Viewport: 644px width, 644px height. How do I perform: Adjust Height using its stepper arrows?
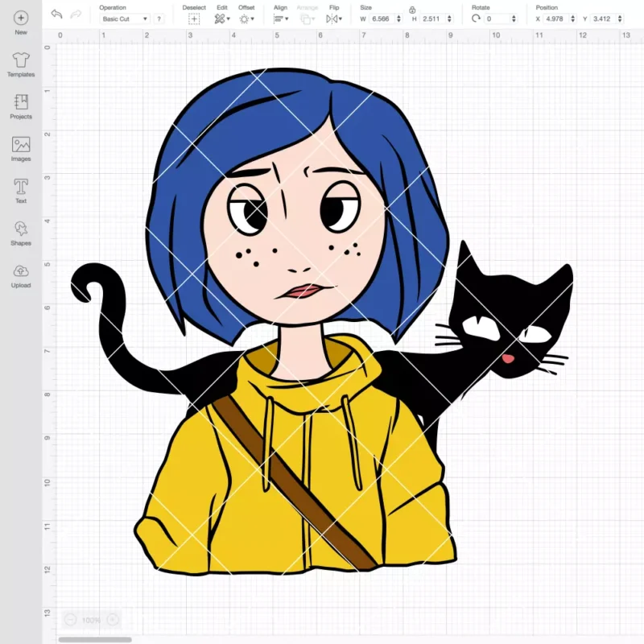(449, 19)
